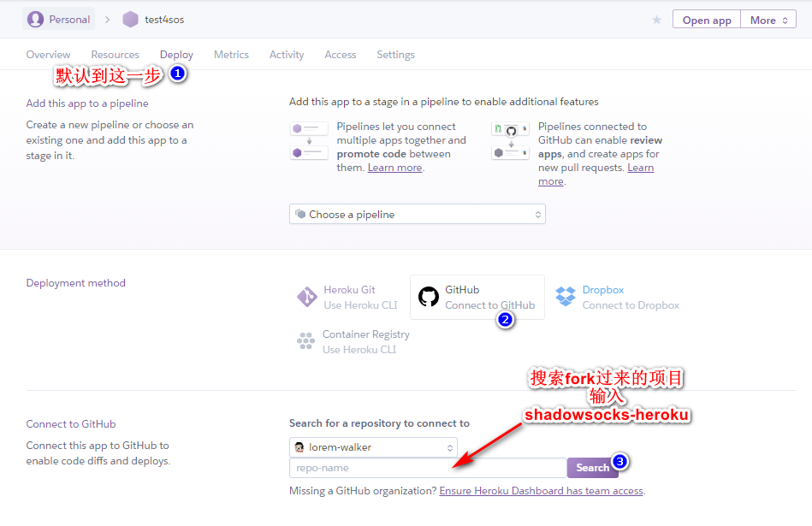Image resolution: width=812 pixels, height=526 pixels.
Task: Switch to the Resources tab
Action: click(115, 55)
